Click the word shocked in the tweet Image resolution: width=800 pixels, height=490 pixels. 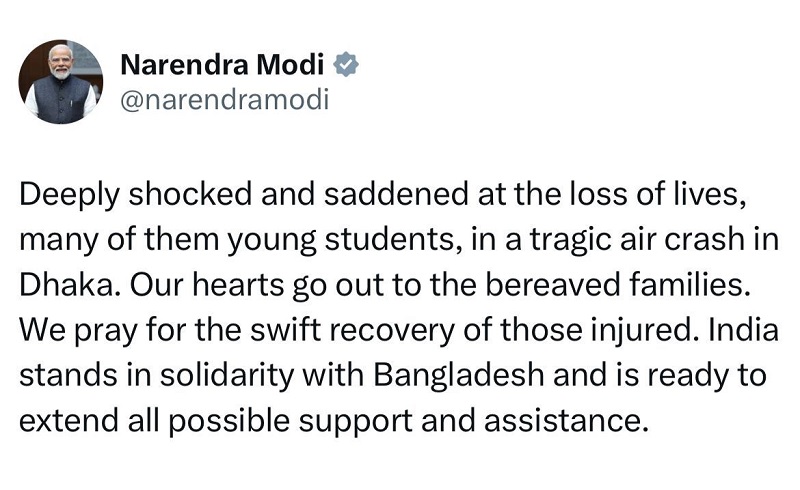click(x=190, y=194)
